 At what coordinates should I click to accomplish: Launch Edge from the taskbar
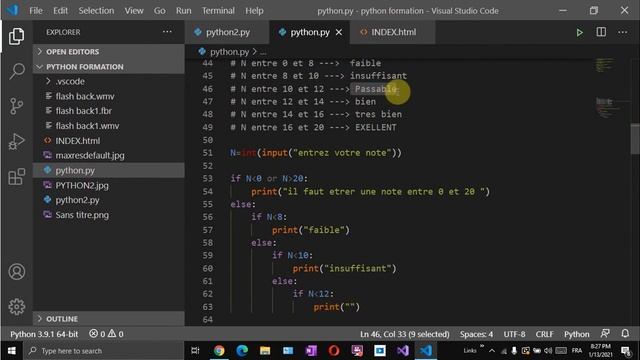(x=242, y=351)
